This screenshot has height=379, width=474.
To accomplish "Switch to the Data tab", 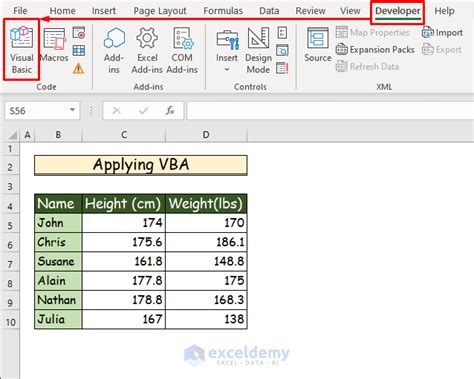I will (269, 11).
